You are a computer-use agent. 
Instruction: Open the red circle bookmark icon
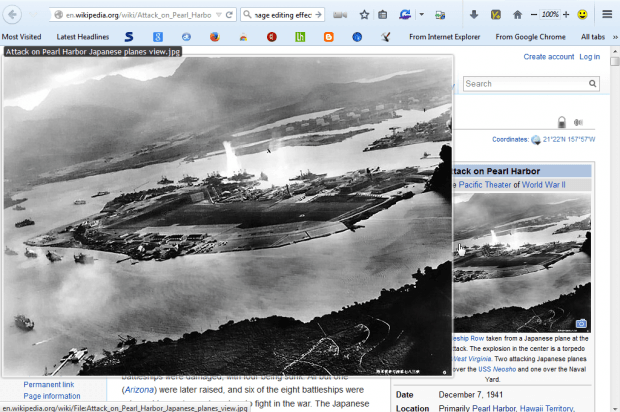[272, 37]
